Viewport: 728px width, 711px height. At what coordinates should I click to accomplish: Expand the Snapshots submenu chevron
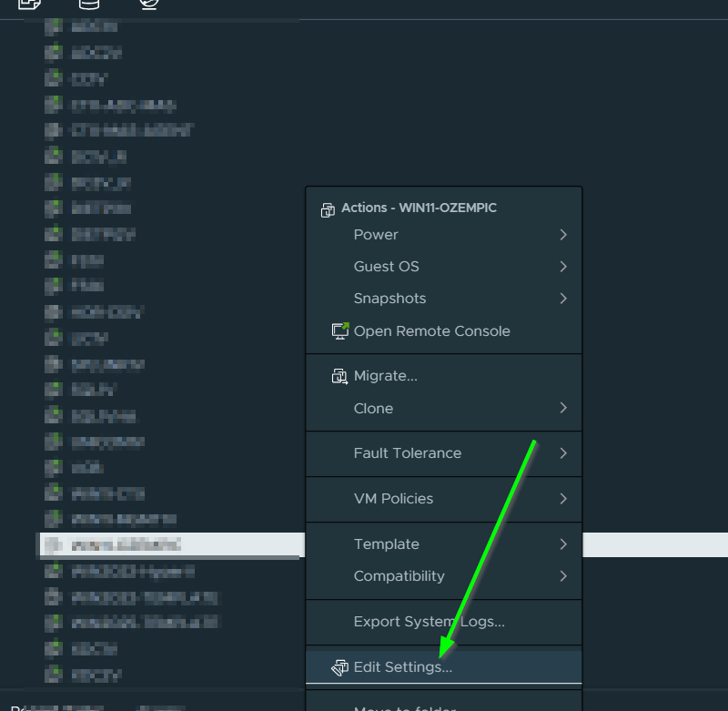[563, 299]
